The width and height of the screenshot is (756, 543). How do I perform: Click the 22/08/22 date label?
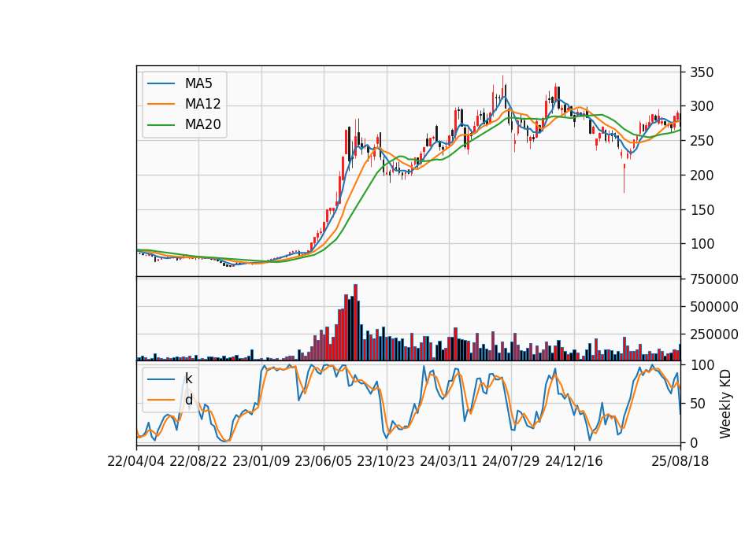[x=198, y=461]
